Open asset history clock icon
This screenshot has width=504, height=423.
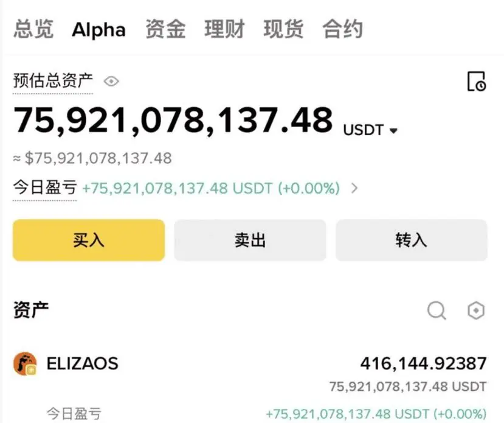(x=476, y=81)
